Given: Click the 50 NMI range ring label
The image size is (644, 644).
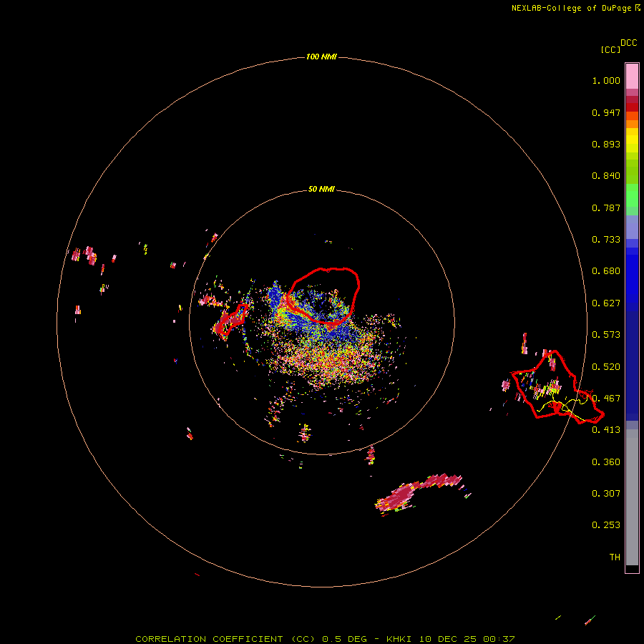Looking at the screenshot, I should pyautogui.click(x=321, y=190).
